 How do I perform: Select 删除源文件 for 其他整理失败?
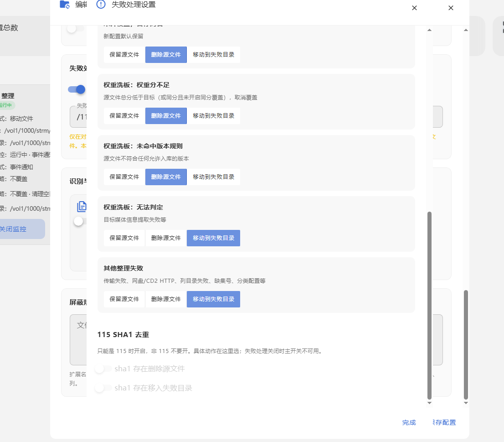tap(166, 299)
